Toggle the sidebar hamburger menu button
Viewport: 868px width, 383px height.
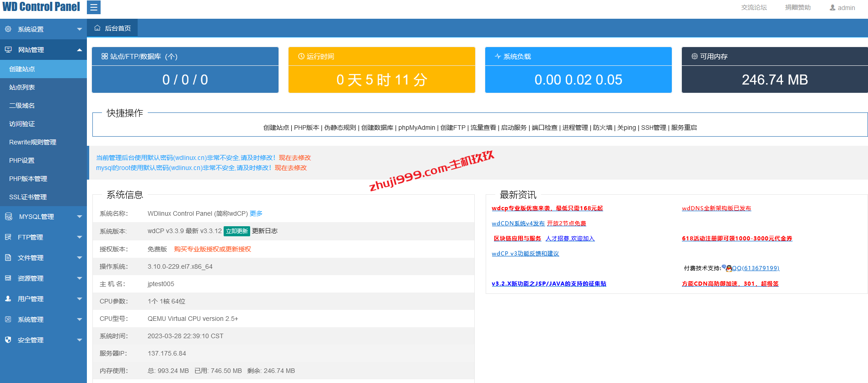(x=94, y=7)
